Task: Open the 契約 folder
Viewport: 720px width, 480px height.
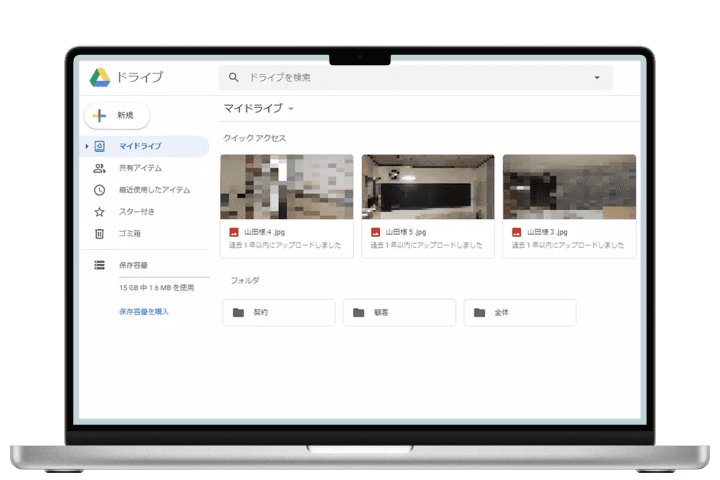Action: 279,313
